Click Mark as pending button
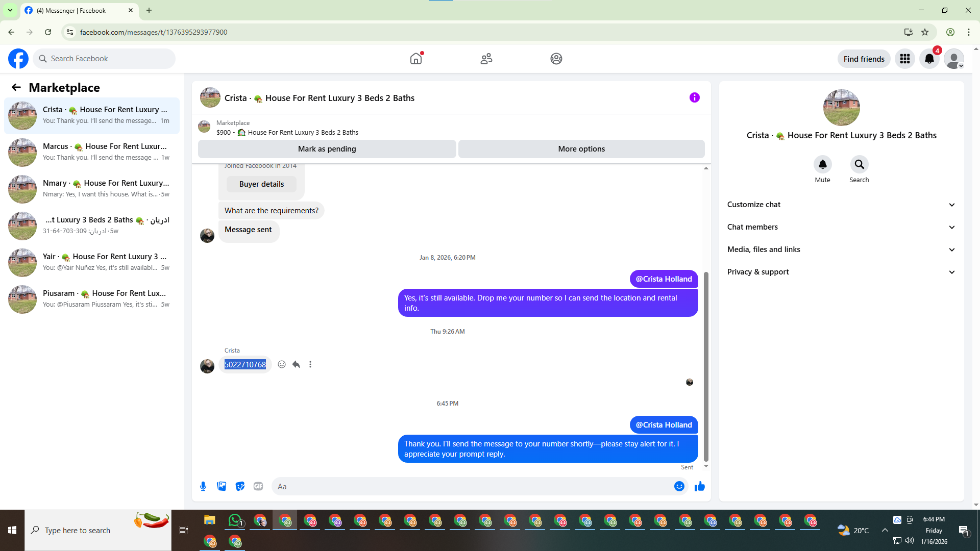The image size is (980, 551). (x=327, y=149)
